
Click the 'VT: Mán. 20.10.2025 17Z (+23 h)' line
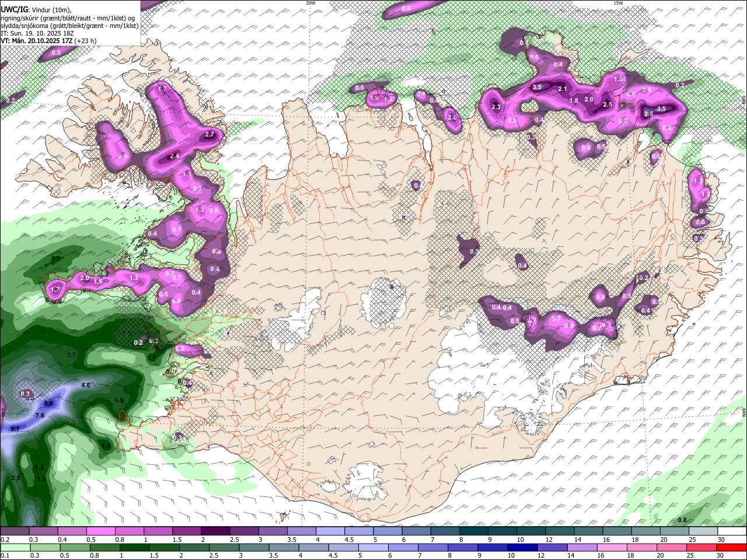click(48, 41)
